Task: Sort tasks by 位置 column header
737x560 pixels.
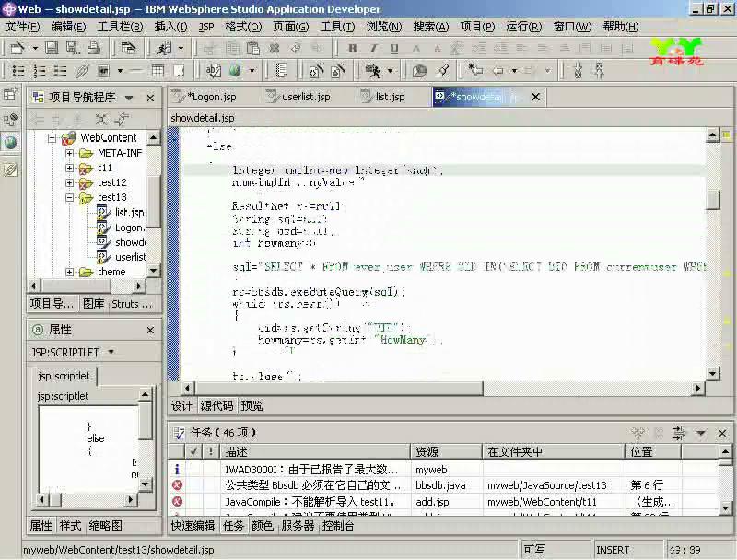Action: click(653, 452)
